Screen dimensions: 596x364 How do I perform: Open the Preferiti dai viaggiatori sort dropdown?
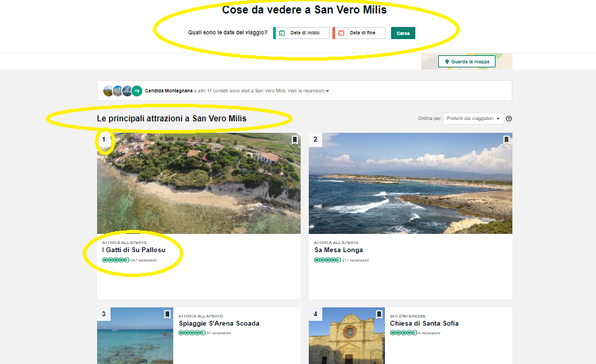pos(473,119)
